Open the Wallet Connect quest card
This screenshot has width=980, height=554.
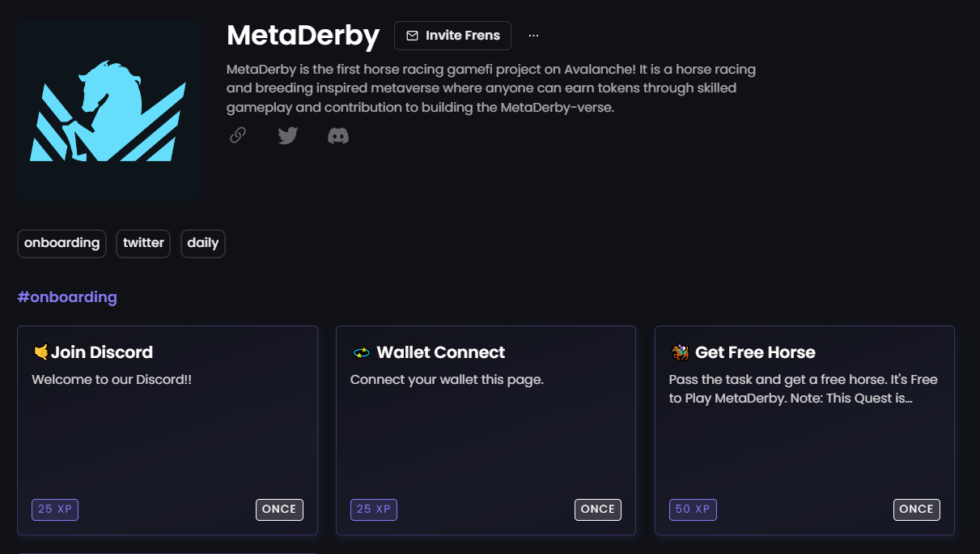coord(486,430)
